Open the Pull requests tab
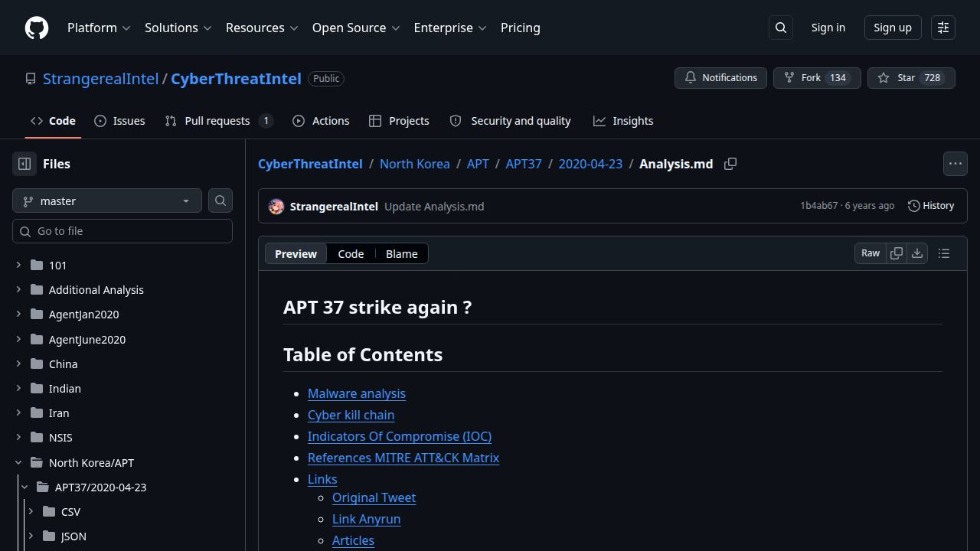980x551 pixels. [x=219, y=121]
